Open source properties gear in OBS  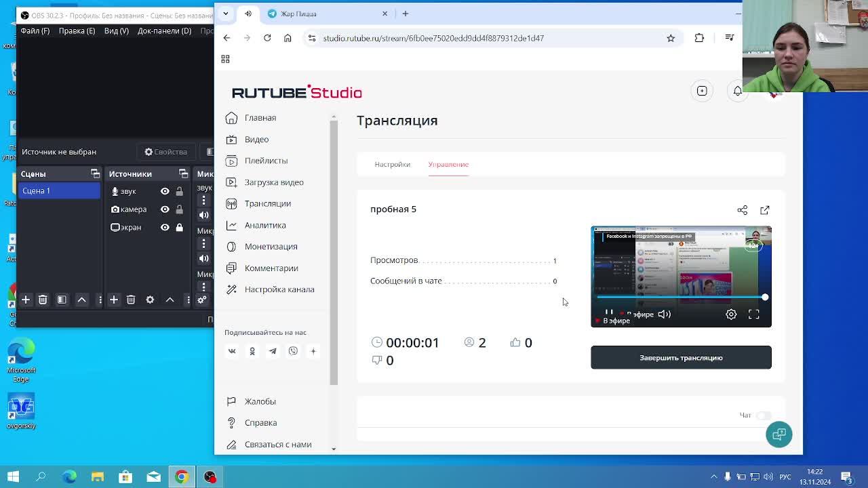point(150,300)
